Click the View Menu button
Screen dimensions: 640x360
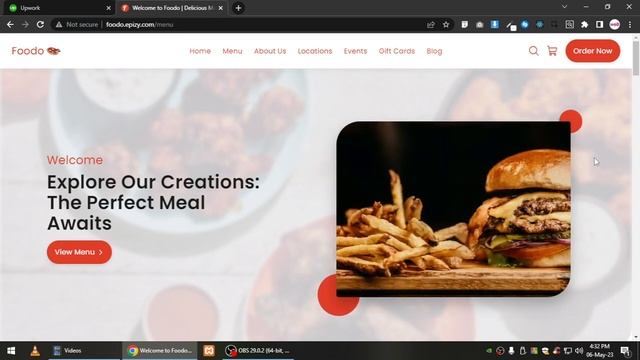[79, 252]
